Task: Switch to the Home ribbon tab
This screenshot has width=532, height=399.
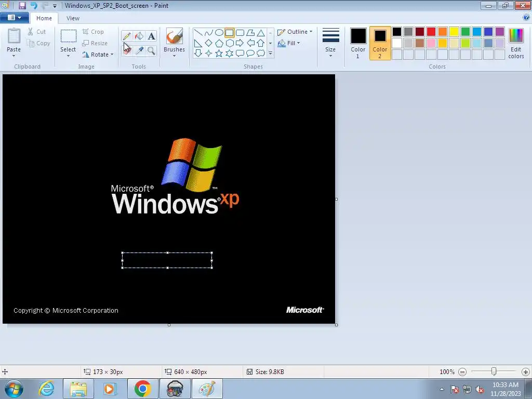Action: pyautogui.click(x=44, y=18)
